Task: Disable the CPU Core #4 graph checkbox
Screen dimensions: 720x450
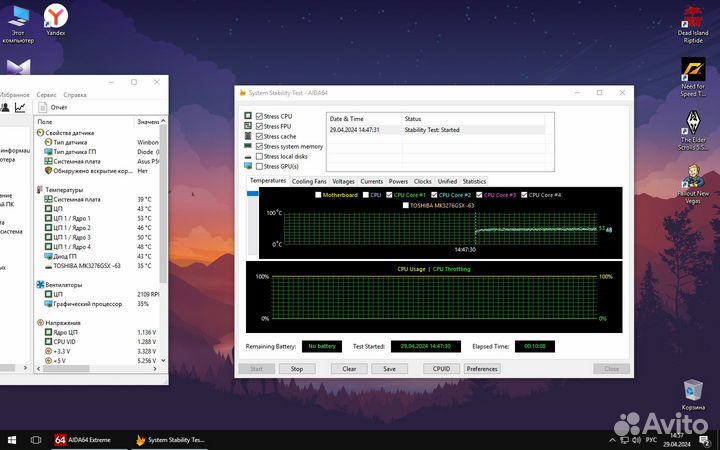Action: (x=524, y=195)
